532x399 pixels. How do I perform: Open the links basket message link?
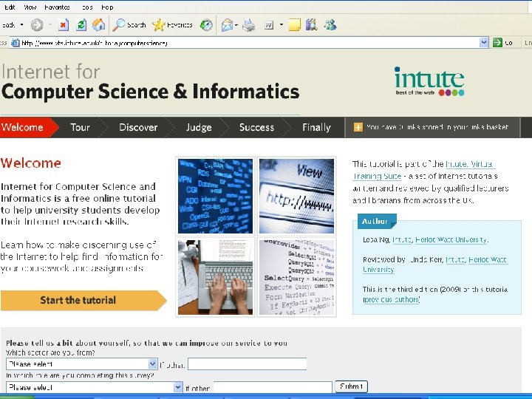437,127
